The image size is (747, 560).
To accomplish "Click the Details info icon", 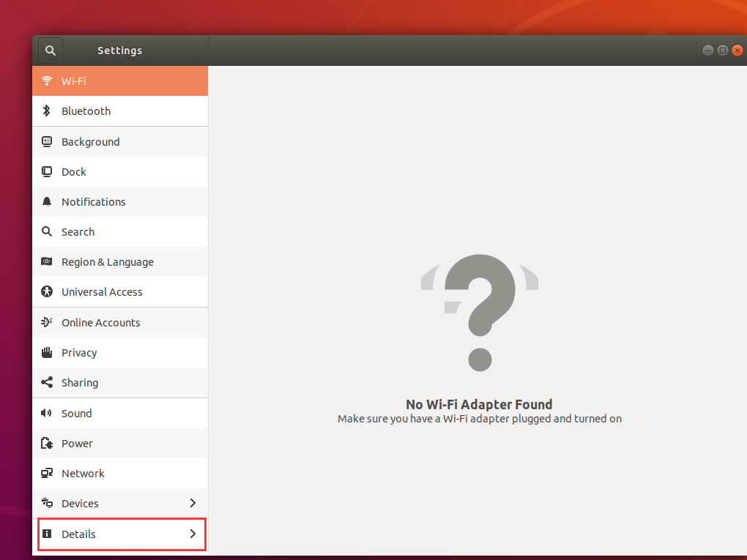I will coord(47,534).
